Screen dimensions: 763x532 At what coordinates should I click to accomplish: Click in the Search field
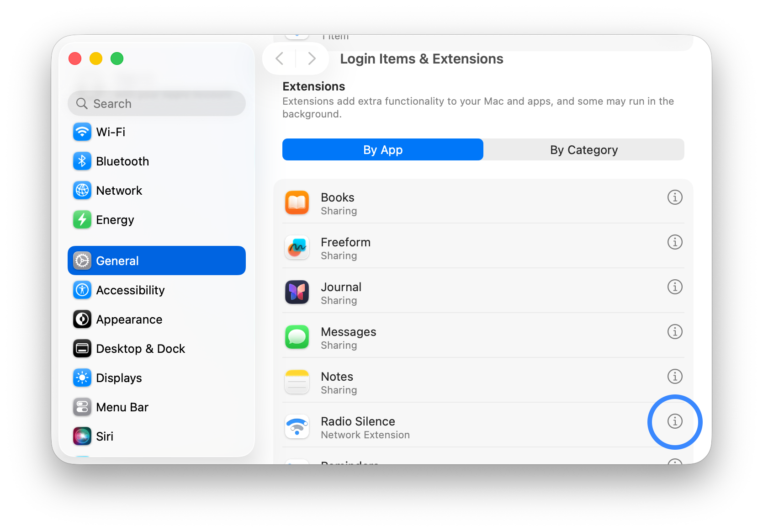click(x=157, y=103)
